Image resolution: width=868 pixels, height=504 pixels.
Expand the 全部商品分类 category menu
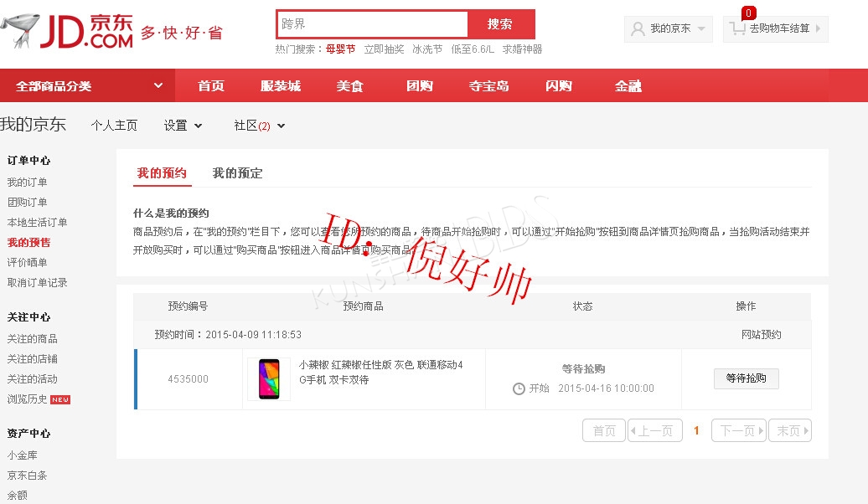pos(87,85)
